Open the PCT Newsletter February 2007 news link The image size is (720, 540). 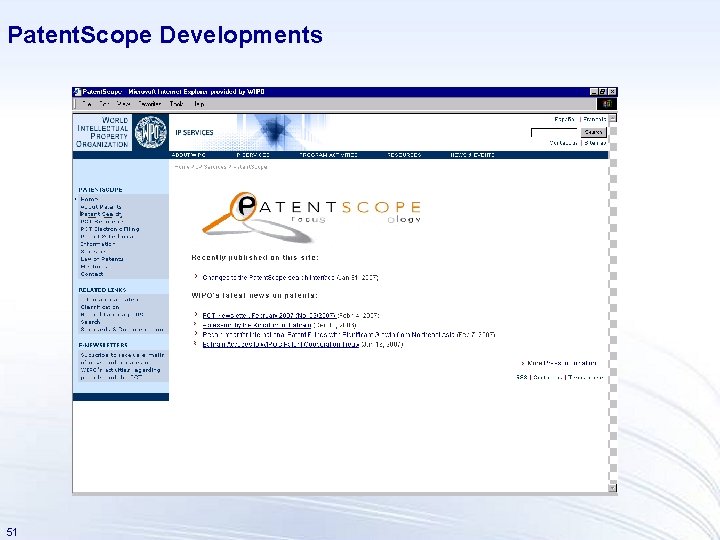click(269, 315)
